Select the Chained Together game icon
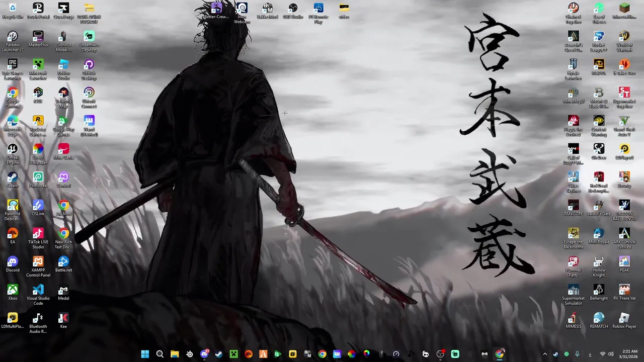This screenshot has width=644, height=362. pos(574,13)
